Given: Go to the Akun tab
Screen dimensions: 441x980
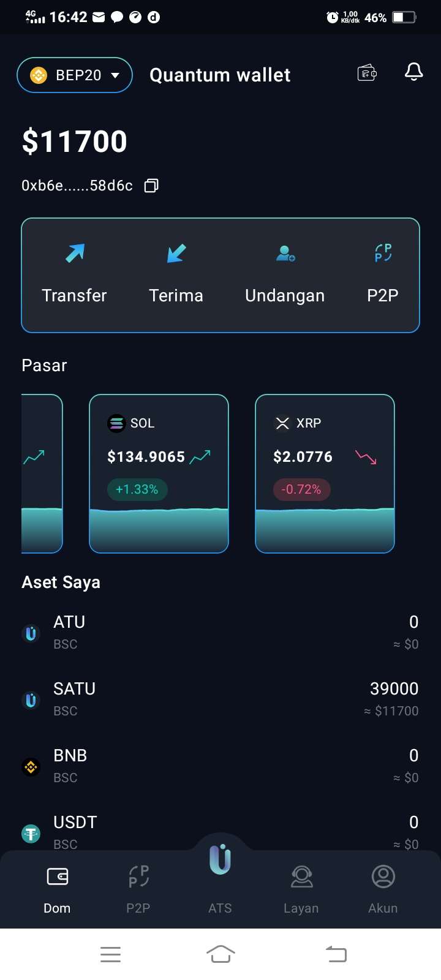Looking at the screenshot, I should 383,887.
